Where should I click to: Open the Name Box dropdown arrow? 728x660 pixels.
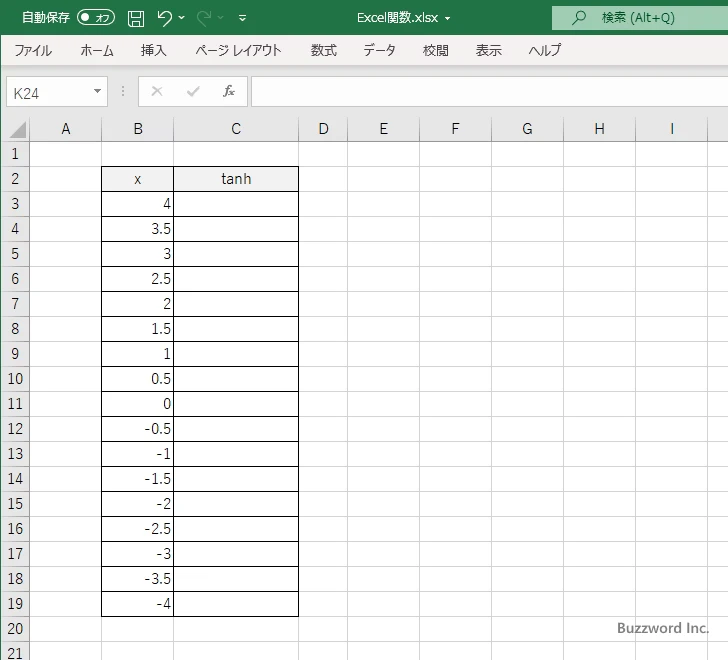point(97,92)
